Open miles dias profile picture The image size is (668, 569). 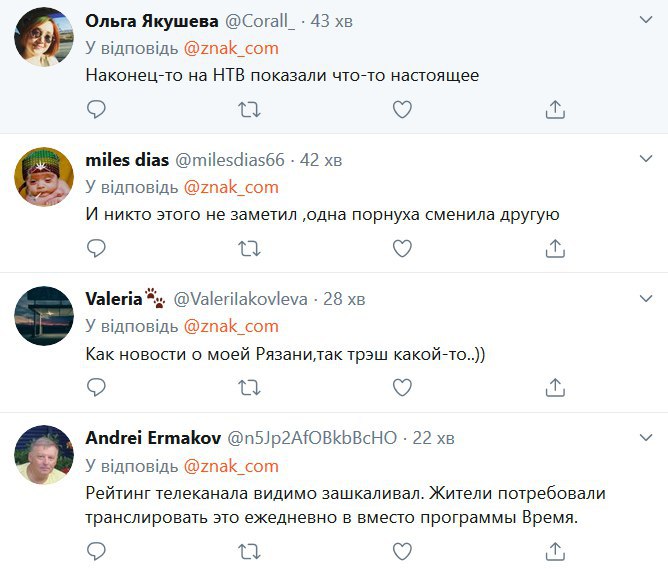point(44,177)
